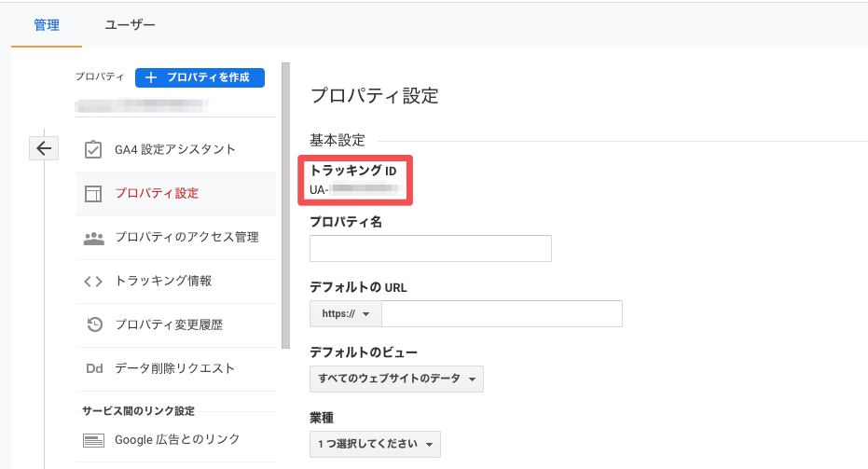Screen dimensions: 868x469
Task: Switch to the ユーザー tab
Action: [130, 25]
